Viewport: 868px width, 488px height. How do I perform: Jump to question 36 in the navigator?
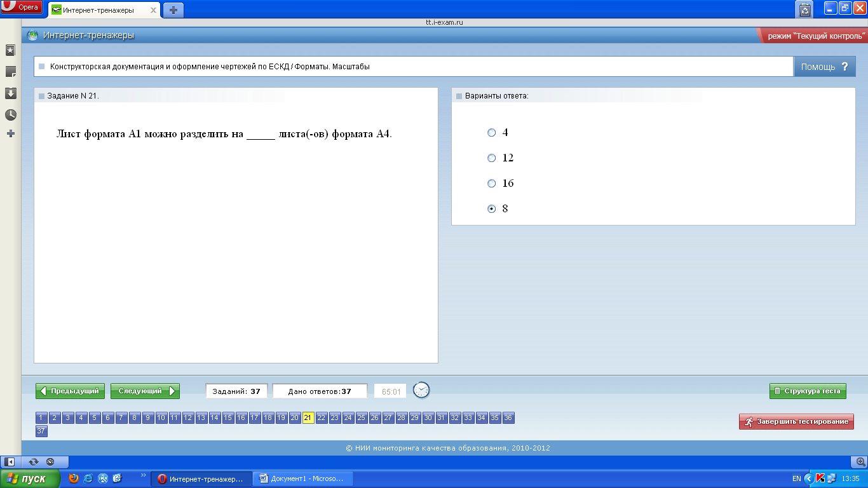[x=508, y=417]
